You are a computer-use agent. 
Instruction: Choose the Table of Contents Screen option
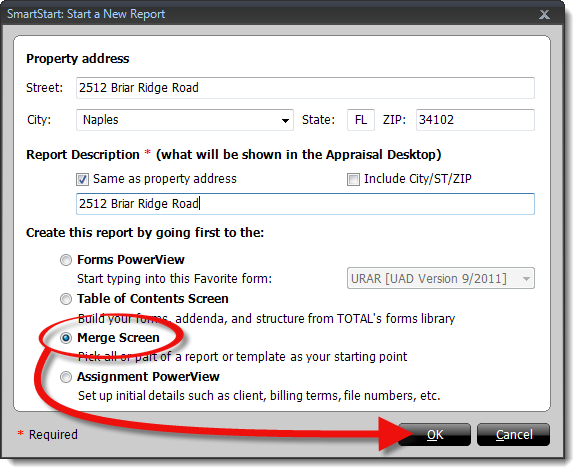(x=66, y=299)
